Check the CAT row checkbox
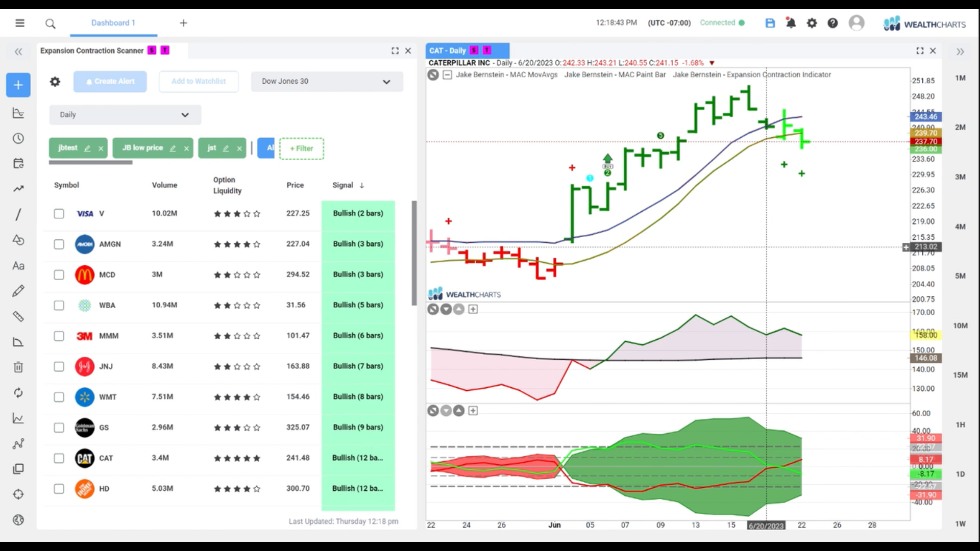Screen dimensions: 980x551 (59, 459)
